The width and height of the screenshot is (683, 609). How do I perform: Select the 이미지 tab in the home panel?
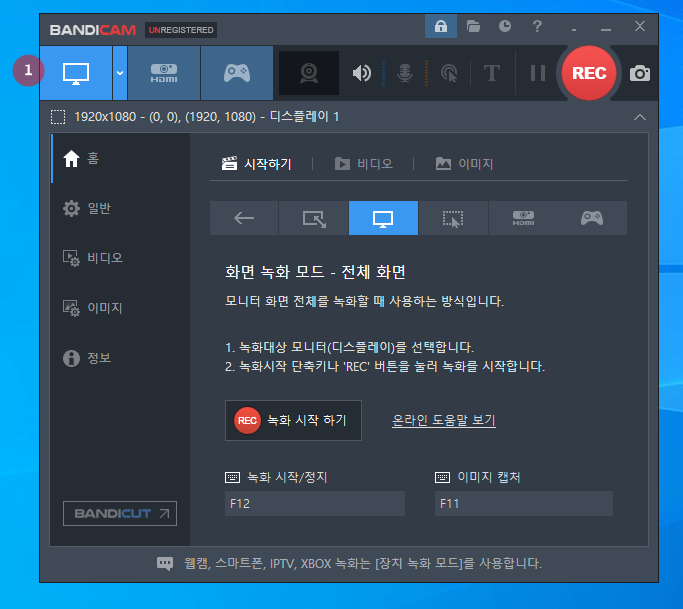coord(464,164)
